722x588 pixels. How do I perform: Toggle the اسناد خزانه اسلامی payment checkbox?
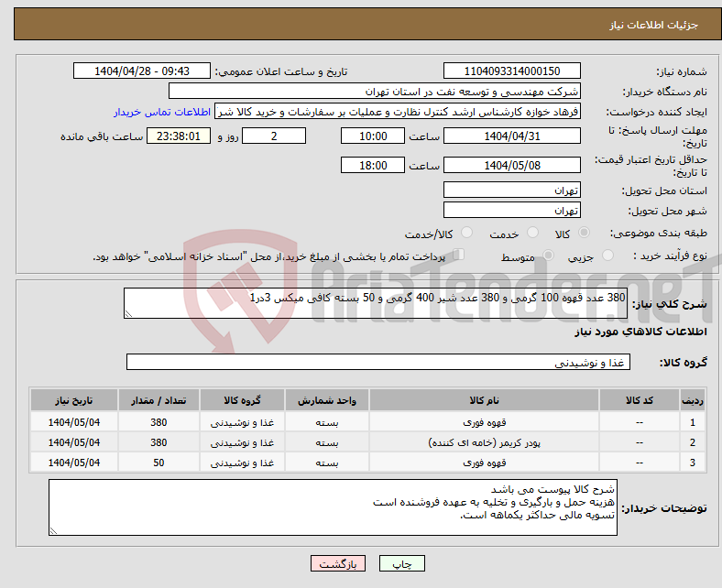tap(459, 255)
